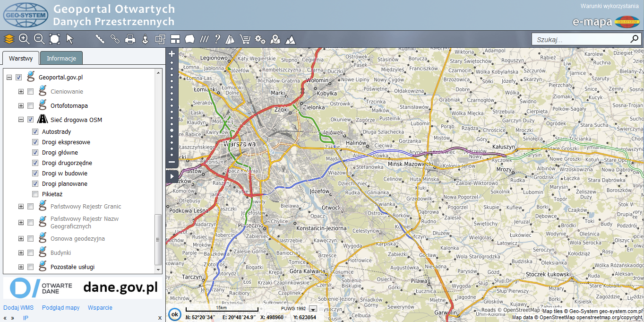Close the side panel with x
Image resolution: width=644 pixels, height=322 pixels.
pos(160,318)
